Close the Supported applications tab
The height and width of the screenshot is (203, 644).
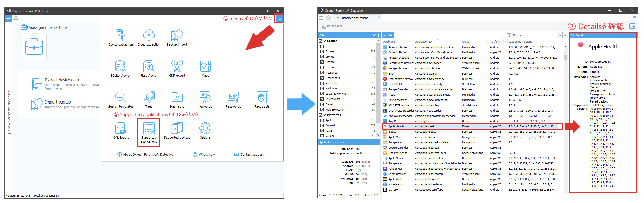pyautogui.click(x=379, y=17)
